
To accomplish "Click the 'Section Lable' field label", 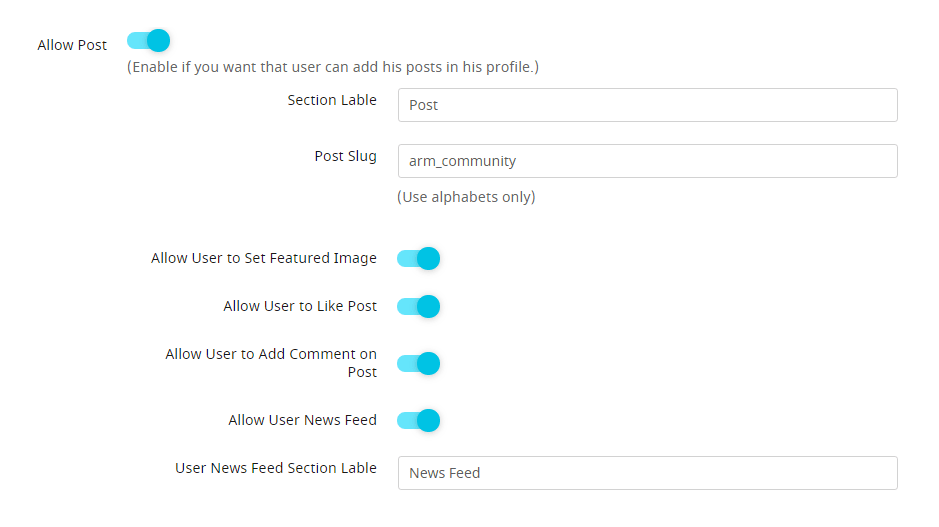I will 332,100.
